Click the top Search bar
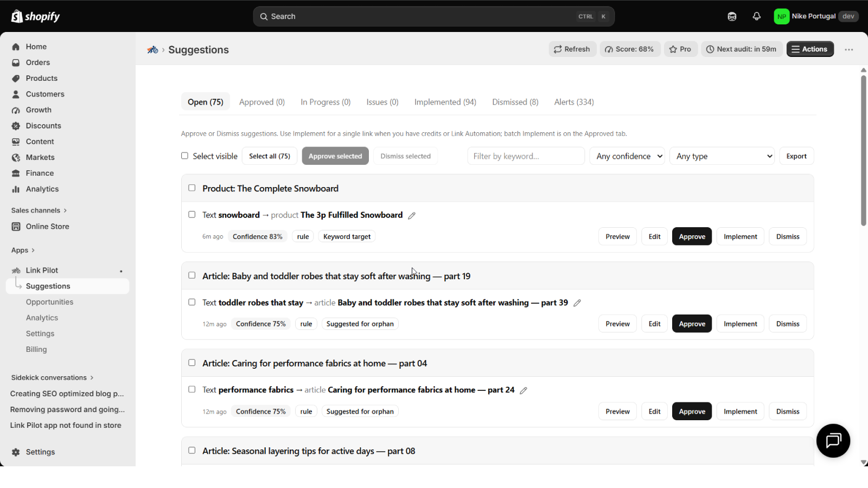The image size is (868, 488). (433, 16)
